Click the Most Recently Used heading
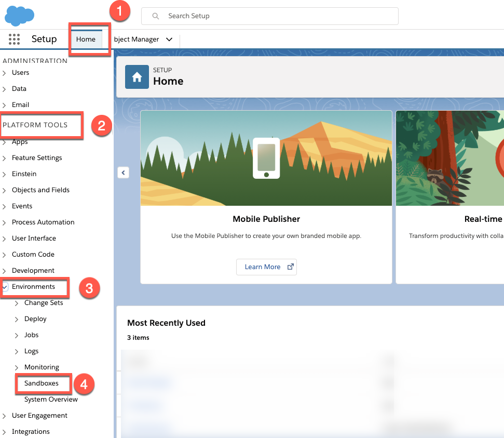The width and height of the screenshot is (504, 438). pos(166,323)
